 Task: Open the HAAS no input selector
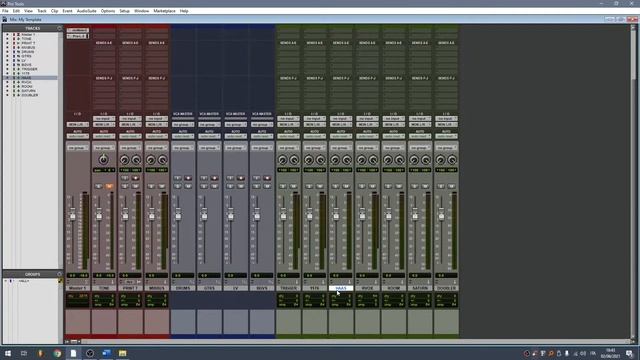(341, 118)
